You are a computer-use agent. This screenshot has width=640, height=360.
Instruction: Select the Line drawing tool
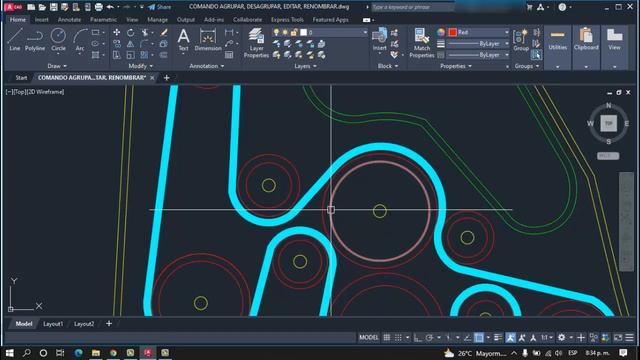pyautogui.click(x=14, y=40)
